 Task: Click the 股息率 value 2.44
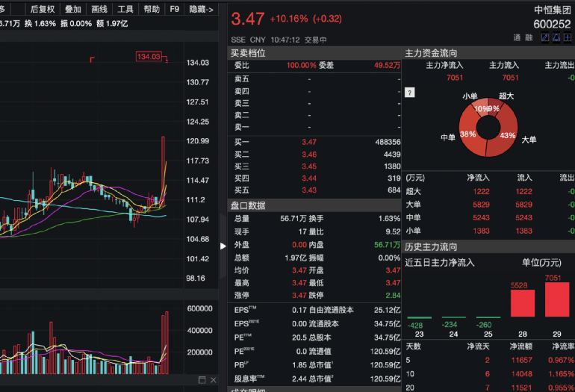click(299, 379)
